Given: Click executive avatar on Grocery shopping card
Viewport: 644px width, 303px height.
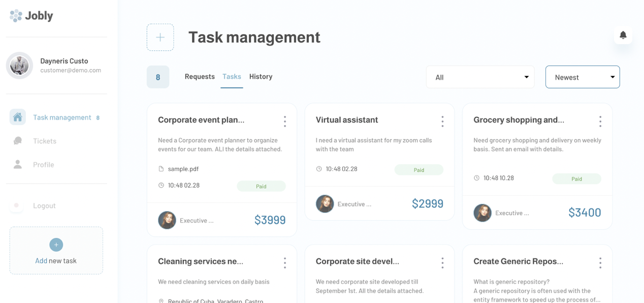Looking at the screenshot, I should 482,213.
